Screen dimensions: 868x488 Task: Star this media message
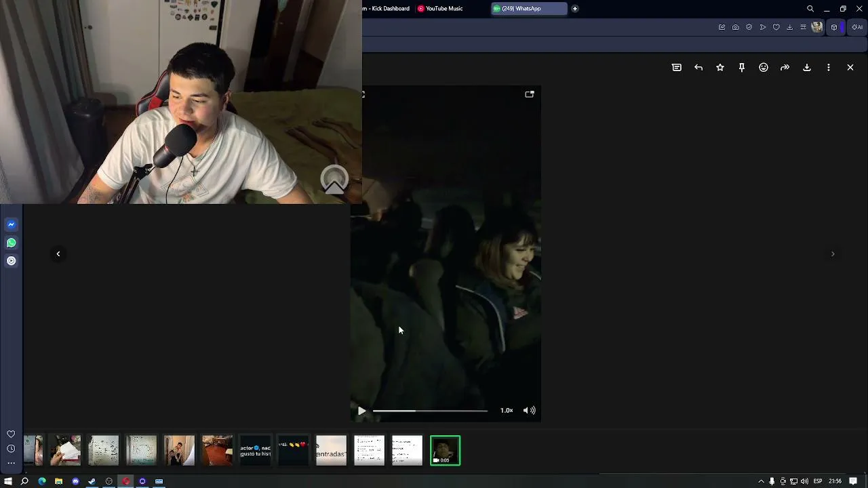click(x=720, y=68)
